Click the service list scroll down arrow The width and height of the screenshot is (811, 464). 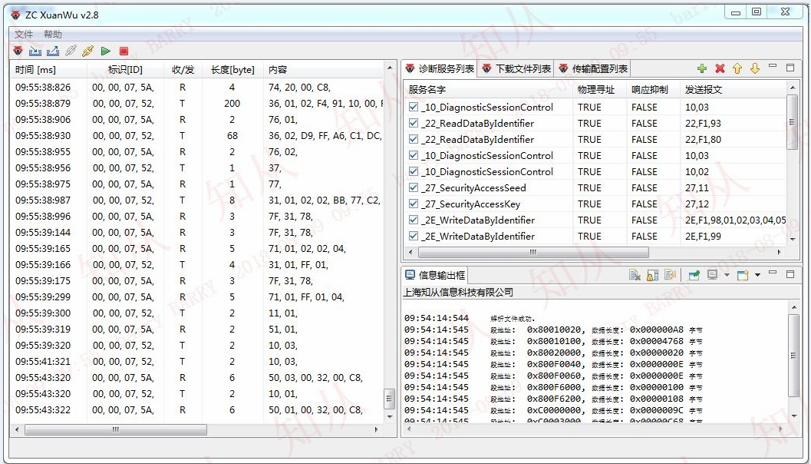[792, 239]
